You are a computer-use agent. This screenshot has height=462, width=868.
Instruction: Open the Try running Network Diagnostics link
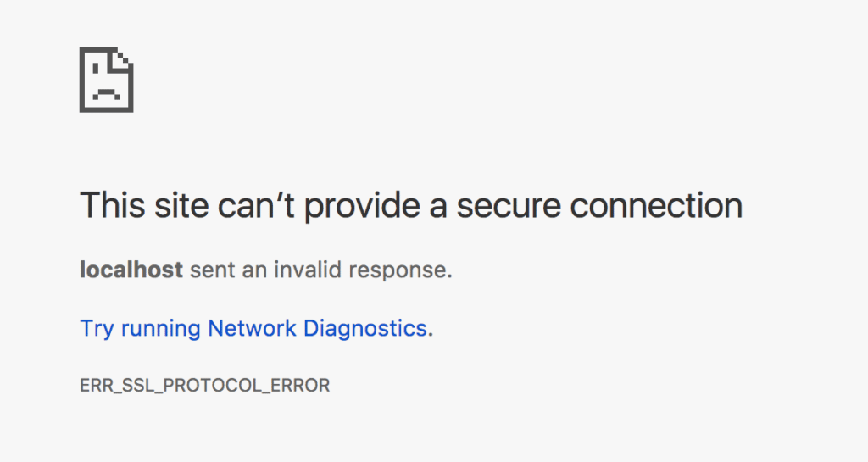[253, 328]
